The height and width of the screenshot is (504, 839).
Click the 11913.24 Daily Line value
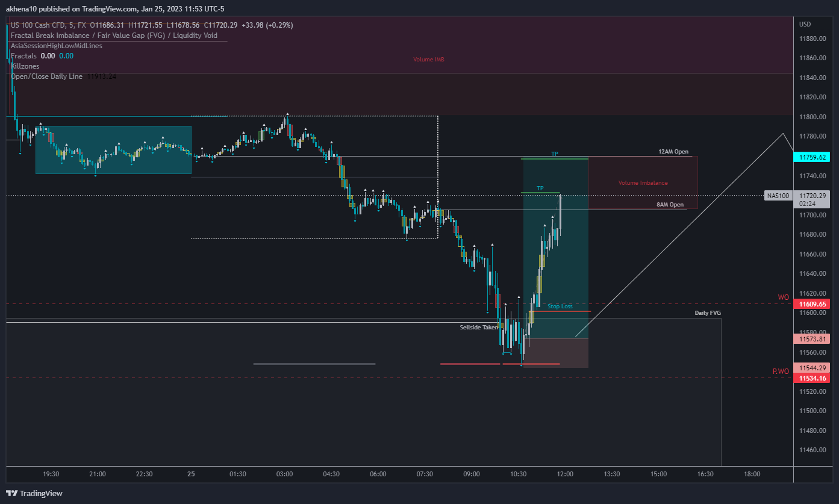click(x=102, y=76)
